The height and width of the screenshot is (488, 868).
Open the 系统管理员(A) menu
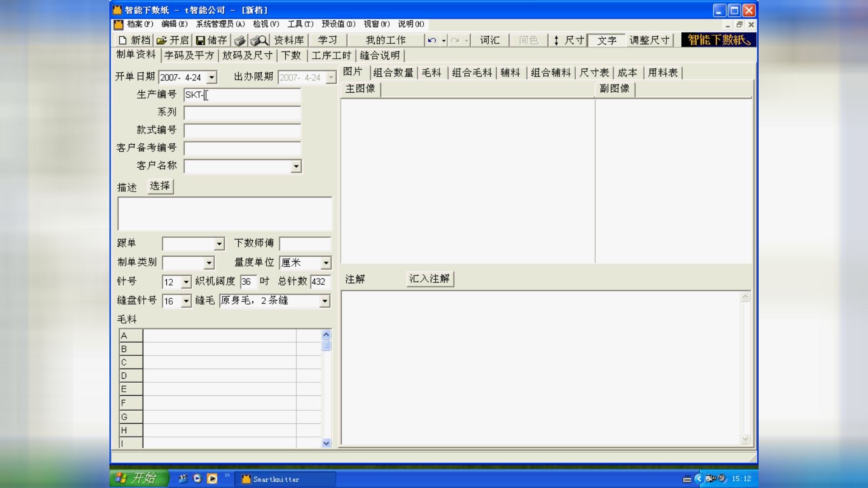[x=220, y=24]
